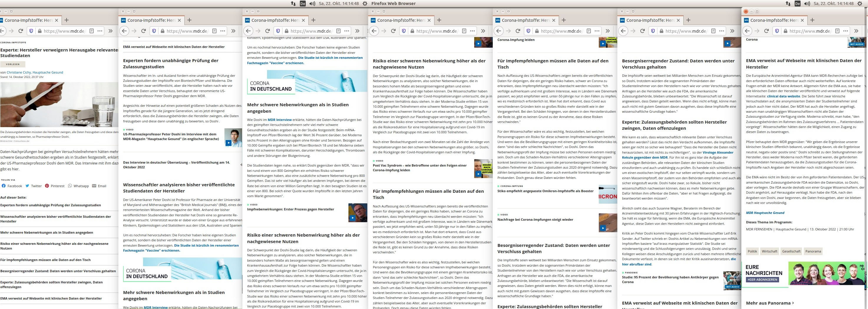Select the Corona-Impfstoffe tab in the fourth window
The height and width of the screenshot is (309, 868).
pyautogui.click(x=402, y=20)
